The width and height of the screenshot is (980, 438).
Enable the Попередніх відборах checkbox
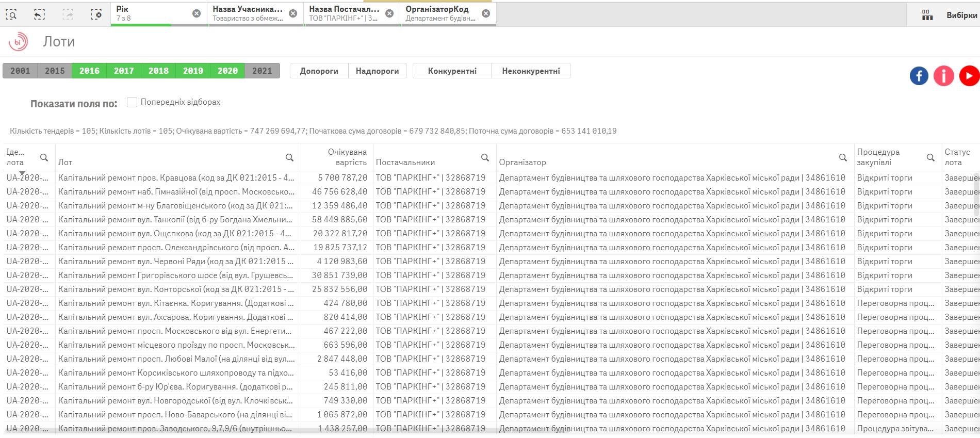coord(132,102)
